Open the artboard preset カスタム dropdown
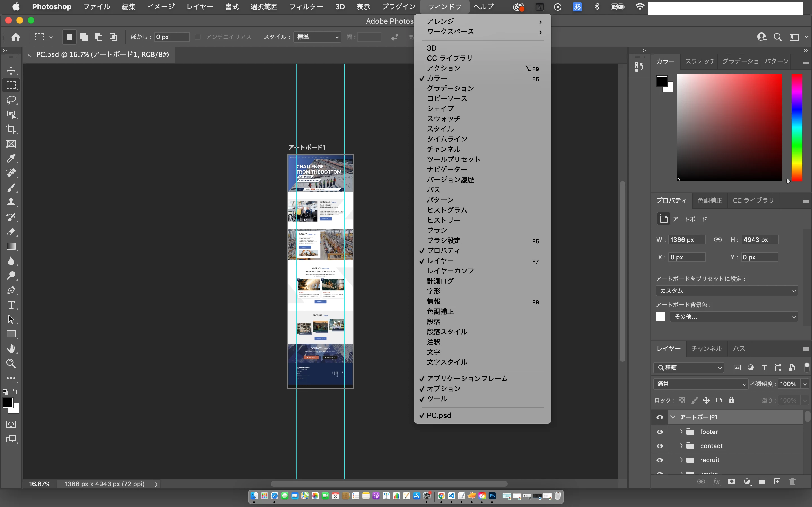The height and width of the screenshot is (507, 812). pyautogui.click(x=727, y=291)
